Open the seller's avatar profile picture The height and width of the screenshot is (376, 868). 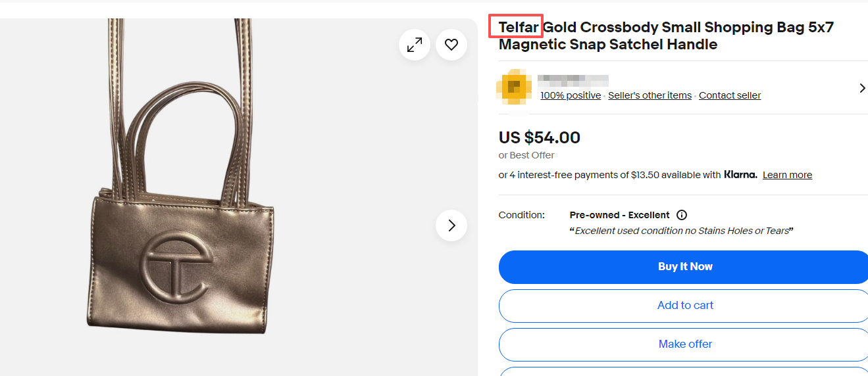click(513, 87)
